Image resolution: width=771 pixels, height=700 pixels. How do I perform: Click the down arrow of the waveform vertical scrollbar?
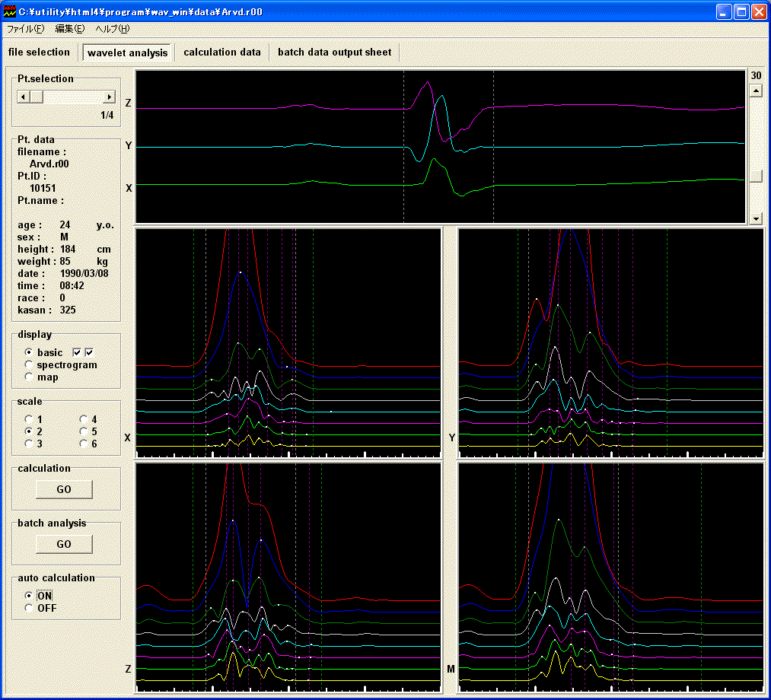coord(756,218)
